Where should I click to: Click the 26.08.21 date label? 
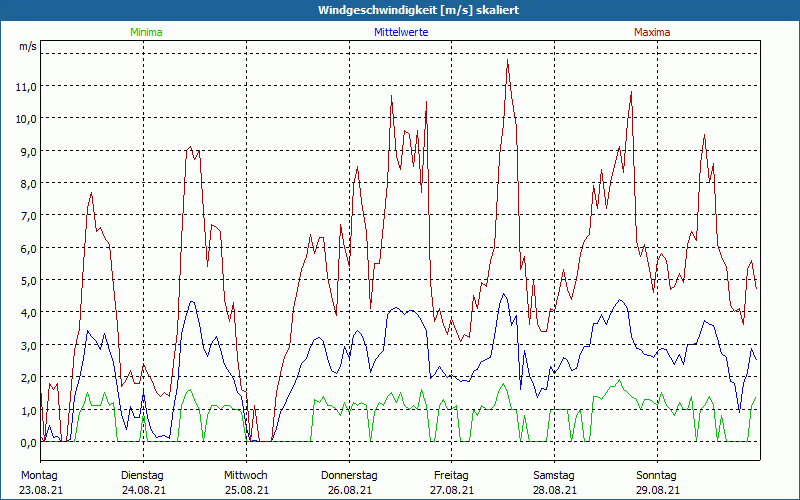349,490
